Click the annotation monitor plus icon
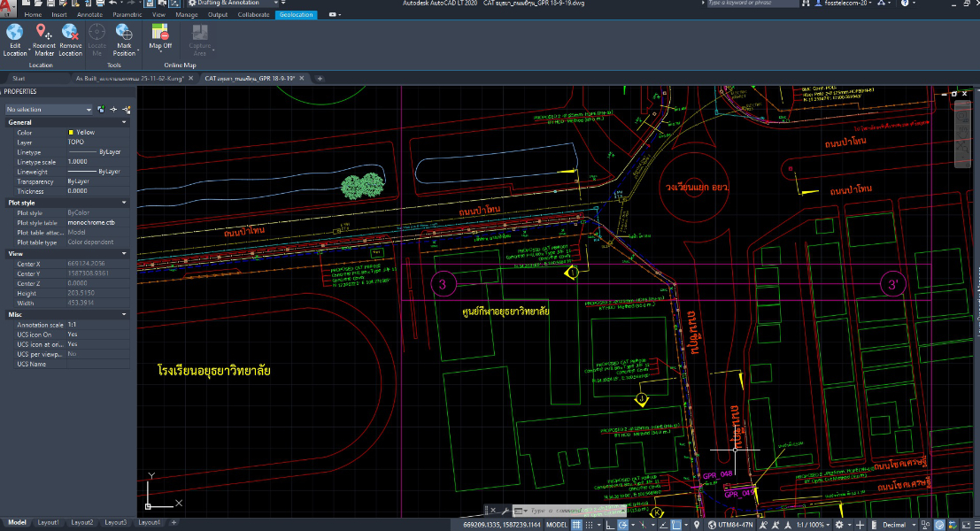980x531 pixels. (x=860, y=525)
